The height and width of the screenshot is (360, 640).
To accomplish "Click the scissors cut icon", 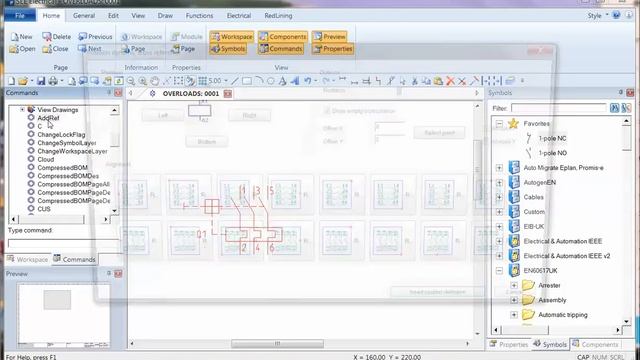I will click(x=414, y=81).
